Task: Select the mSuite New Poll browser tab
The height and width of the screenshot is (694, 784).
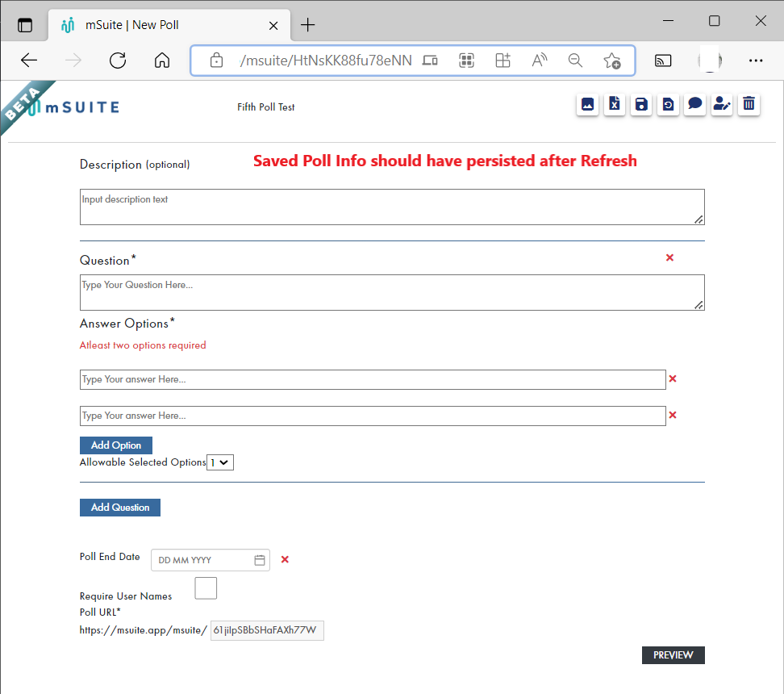Action: tap(169, 25)
